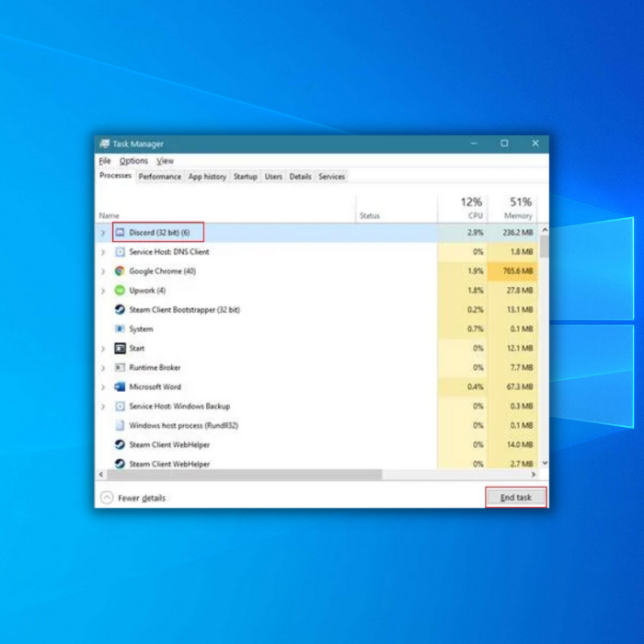Expand the Upwork (4) process group
The image size is (644, 644).
103,291
